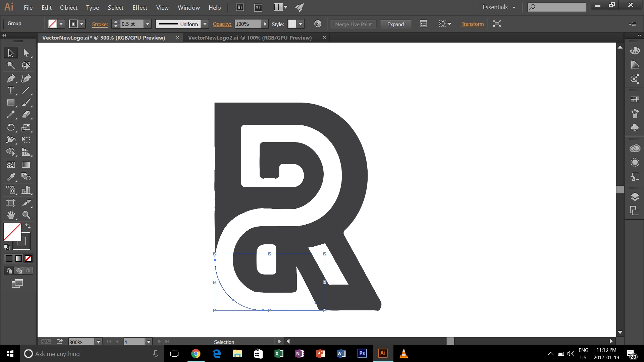Screen dimensions: 644x362
Task: Select the Magic Wand tool
Action: (x=11, y=65)
